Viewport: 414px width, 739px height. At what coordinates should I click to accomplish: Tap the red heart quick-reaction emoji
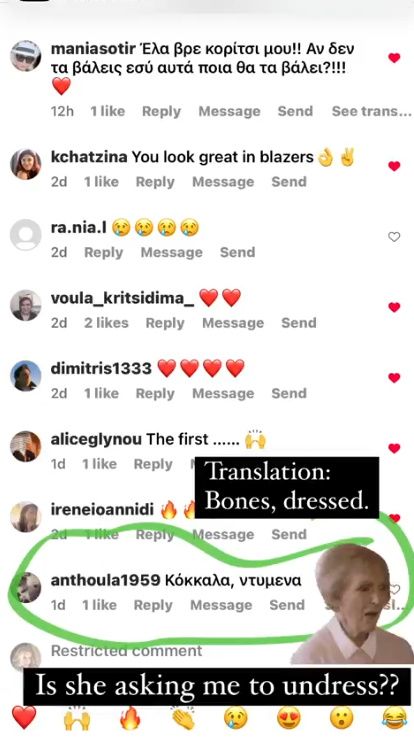click(x=24, y=717)
